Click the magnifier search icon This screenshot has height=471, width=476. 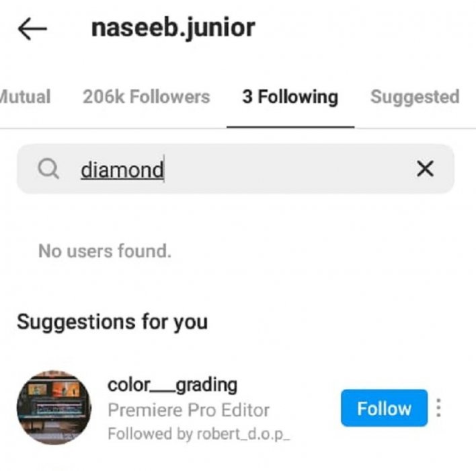point(48,169)
